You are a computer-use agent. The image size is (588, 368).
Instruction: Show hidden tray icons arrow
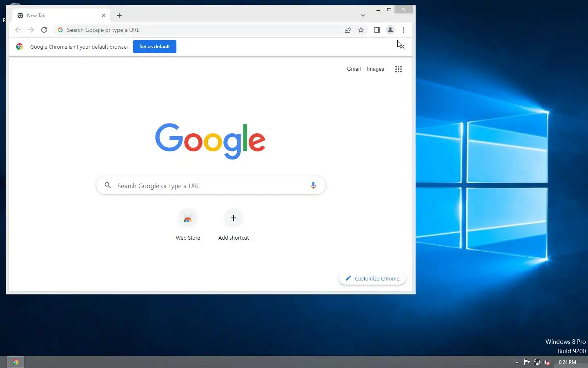pyautogui.click(x=517, y=362)
